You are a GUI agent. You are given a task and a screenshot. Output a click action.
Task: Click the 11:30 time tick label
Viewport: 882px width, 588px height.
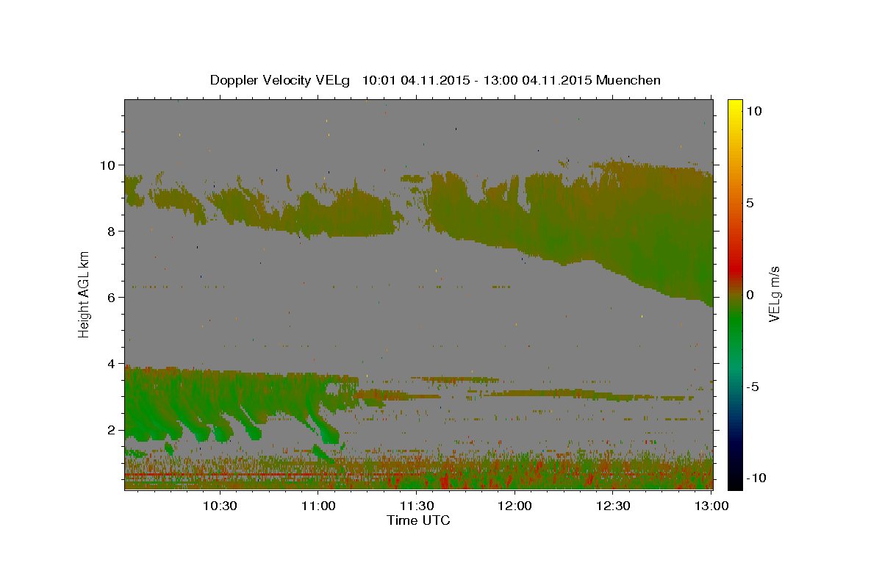(x=416, y=506)
